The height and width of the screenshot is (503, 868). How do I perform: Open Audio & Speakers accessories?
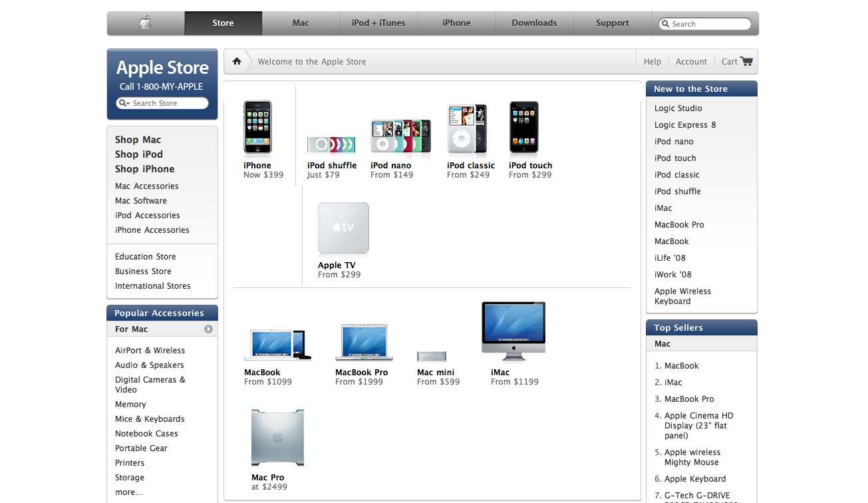point(149,365)
